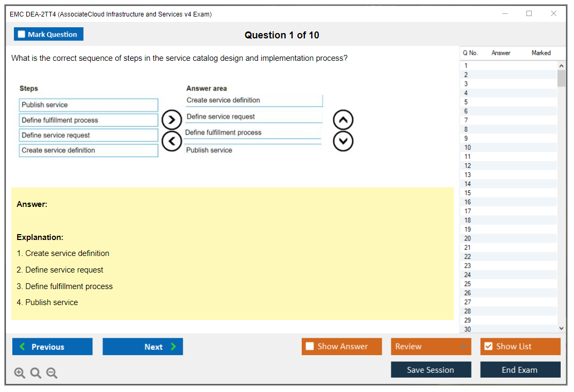The width and height of the screenshot is (574, 392).
Task: Maximize the exam window
Action: (529, 14)
